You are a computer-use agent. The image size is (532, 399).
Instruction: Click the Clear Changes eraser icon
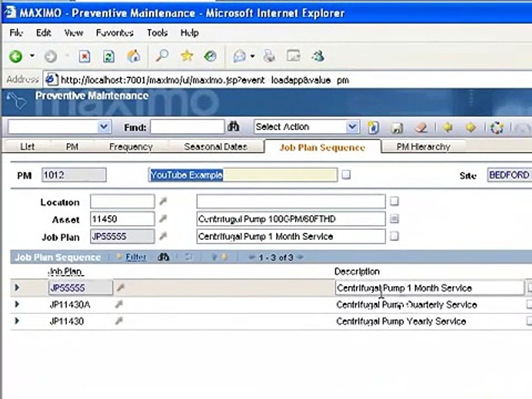pyautogui.click(x=421, y=127)
